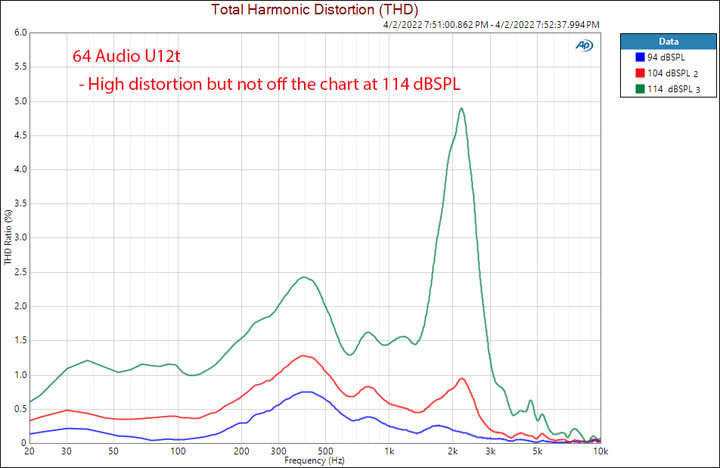This screenshot has height=468, width=720.
Task: Click the AP logo icon in graph
Action: 585,45
